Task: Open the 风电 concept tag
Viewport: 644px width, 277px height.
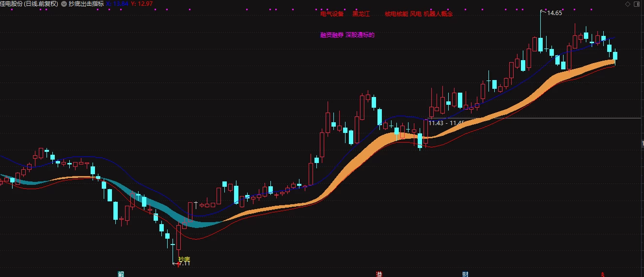Action: point(416,14)
